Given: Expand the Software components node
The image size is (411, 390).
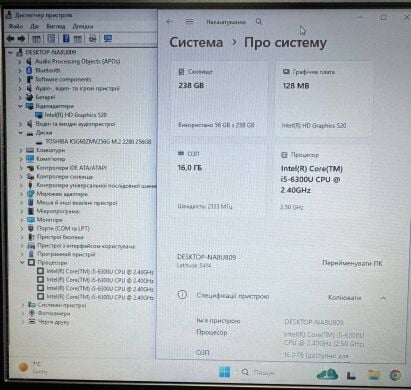Looking at the screenshot, I should coord(20,79).
